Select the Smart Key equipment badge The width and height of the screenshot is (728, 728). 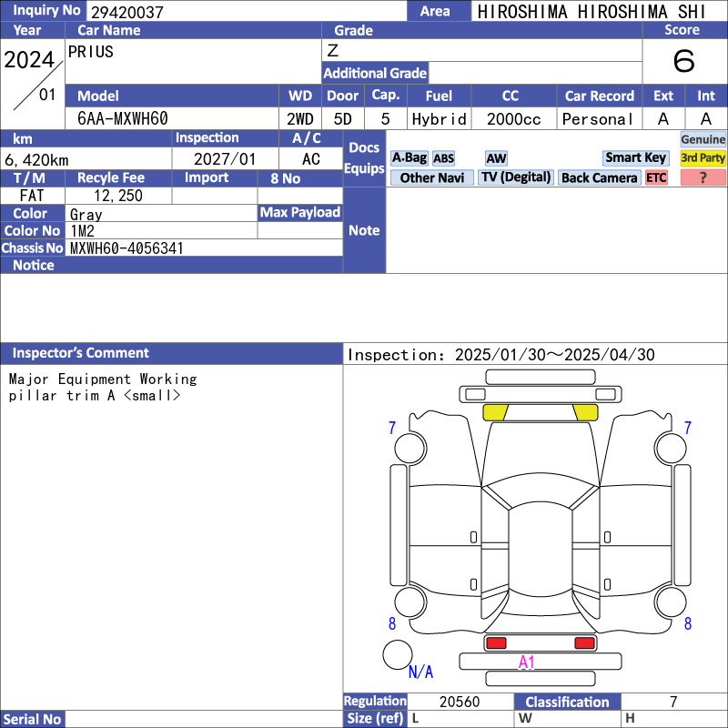[635, 158]
